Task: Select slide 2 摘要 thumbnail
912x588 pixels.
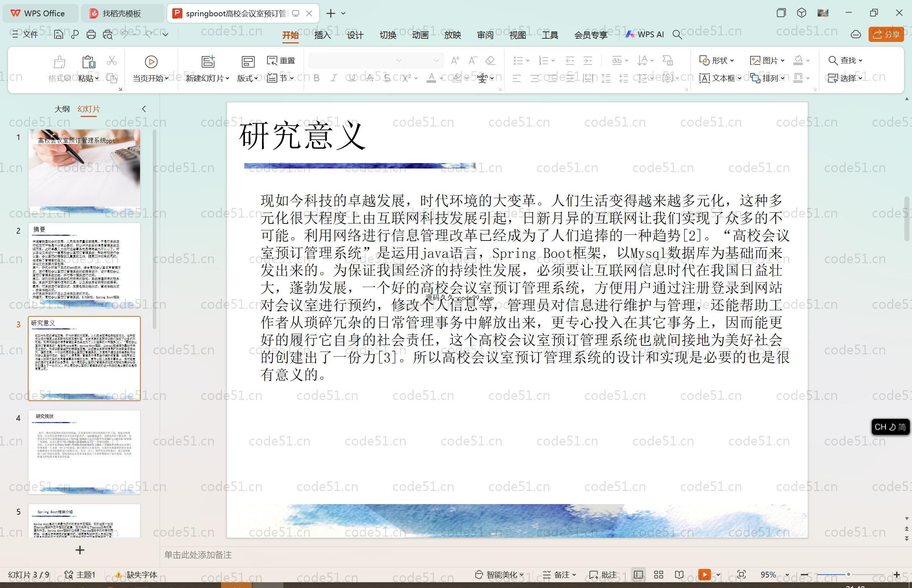Action: coord(84,265)
